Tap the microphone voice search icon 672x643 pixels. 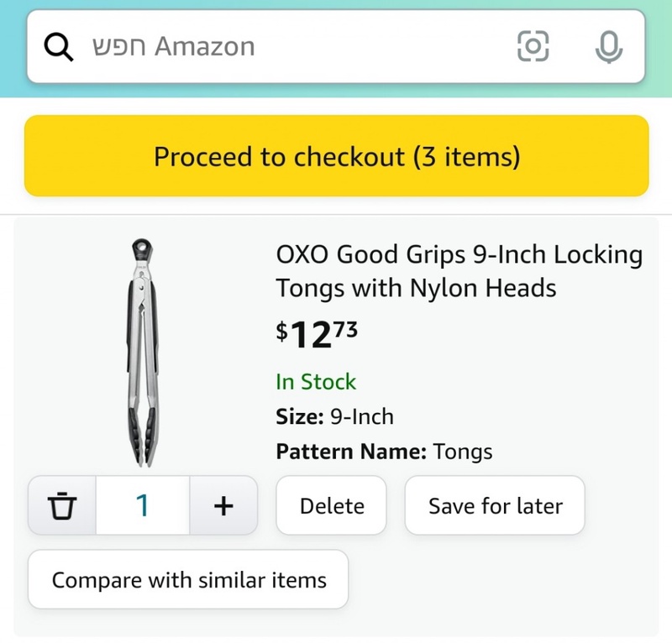608,47
